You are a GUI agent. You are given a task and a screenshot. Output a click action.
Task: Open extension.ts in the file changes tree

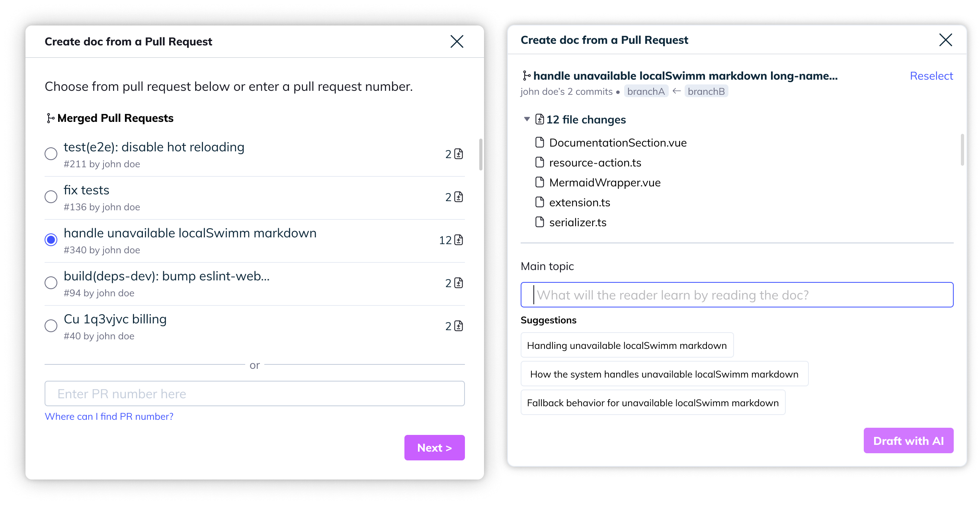580,202
